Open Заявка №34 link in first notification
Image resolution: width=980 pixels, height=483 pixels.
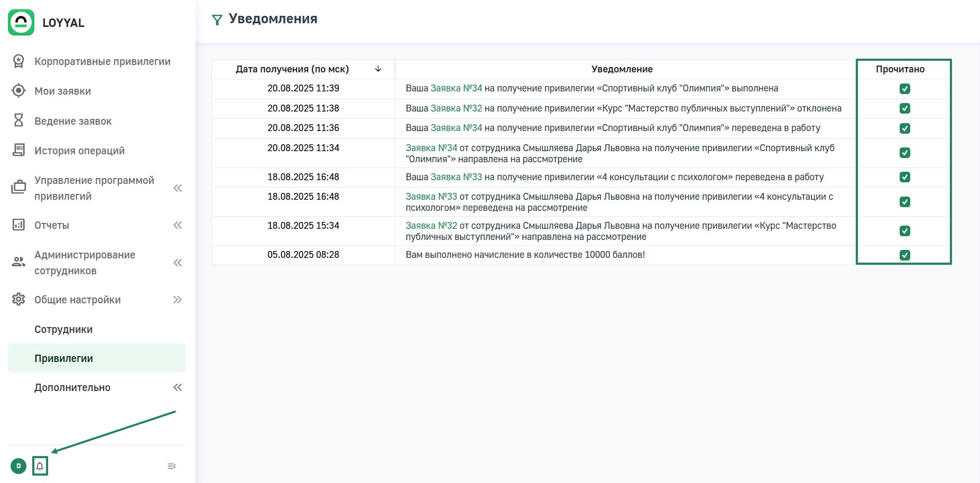[456, 88]
